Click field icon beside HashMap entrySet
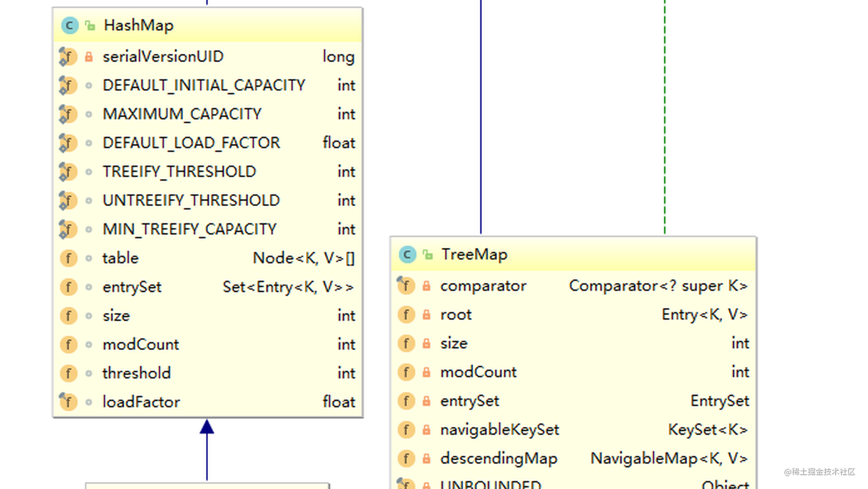The width and height of the screenshot is (868, 489). [x=68, y=287]
